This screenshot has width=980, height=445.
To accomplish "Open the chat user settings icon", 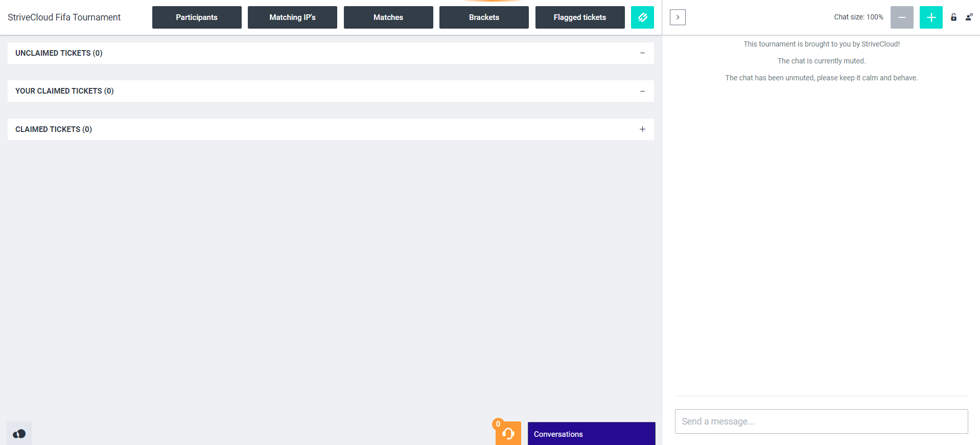I will tap(969, 17).
